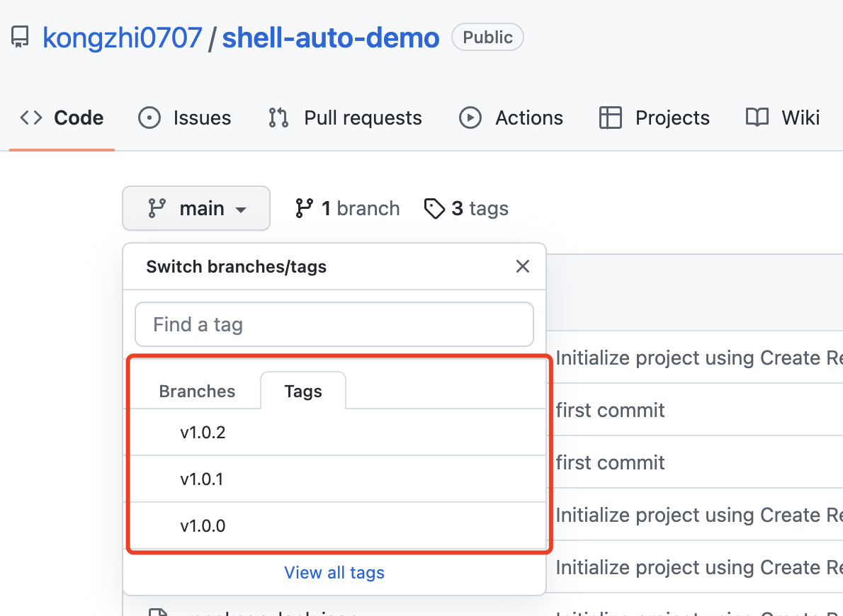Open the kongzhi0707 owner profile link
This screenshot has width=843, height=616.
click(x=122, y=38)
